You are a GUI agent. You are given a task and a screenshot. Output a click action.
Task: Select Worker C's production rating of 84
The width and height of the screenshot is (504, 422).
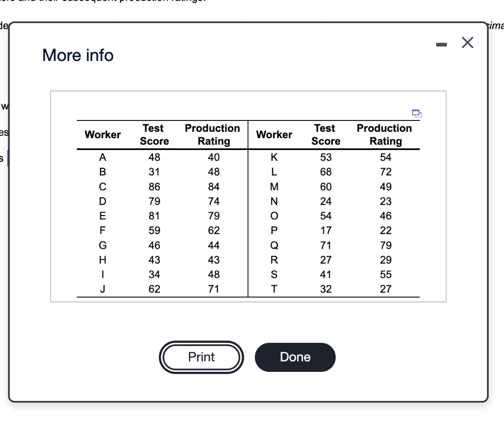[213, 186]
